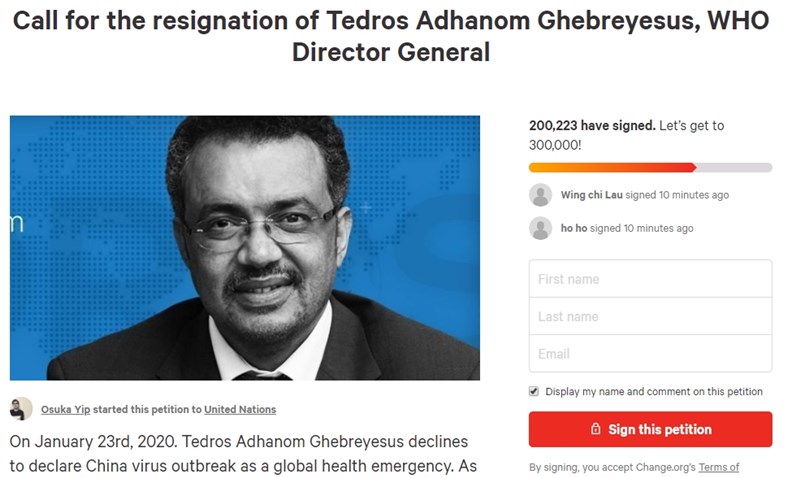The image size is (800, 478).
Task: Open the Osuka Yip profile link
Action: [x=65, y=409]
